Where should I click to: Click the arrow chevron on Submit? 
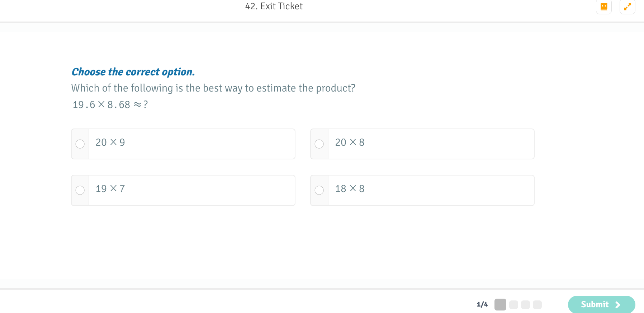coord(618,305)
